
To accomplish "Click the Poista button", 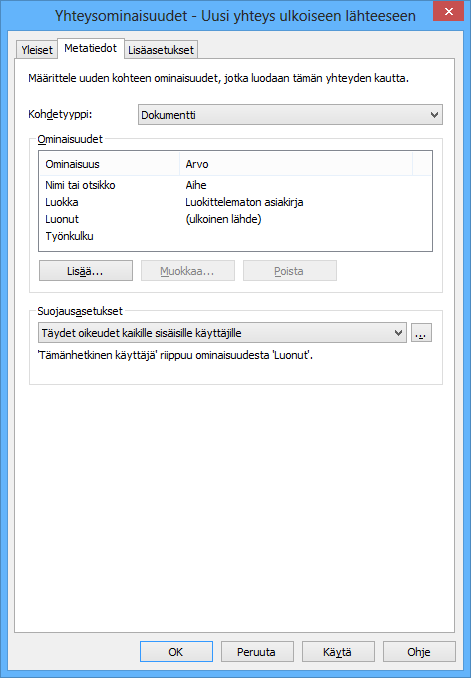I will pyautogui.click(x=290, y=271).
